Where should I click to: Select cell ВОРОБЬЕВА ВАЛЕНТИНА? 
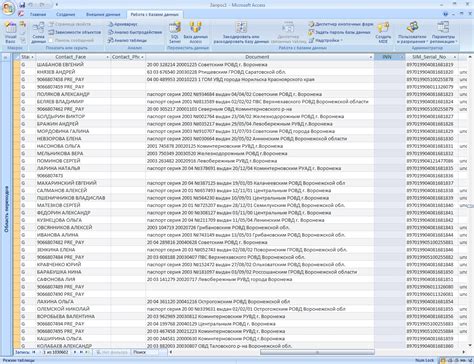[73, 316]
